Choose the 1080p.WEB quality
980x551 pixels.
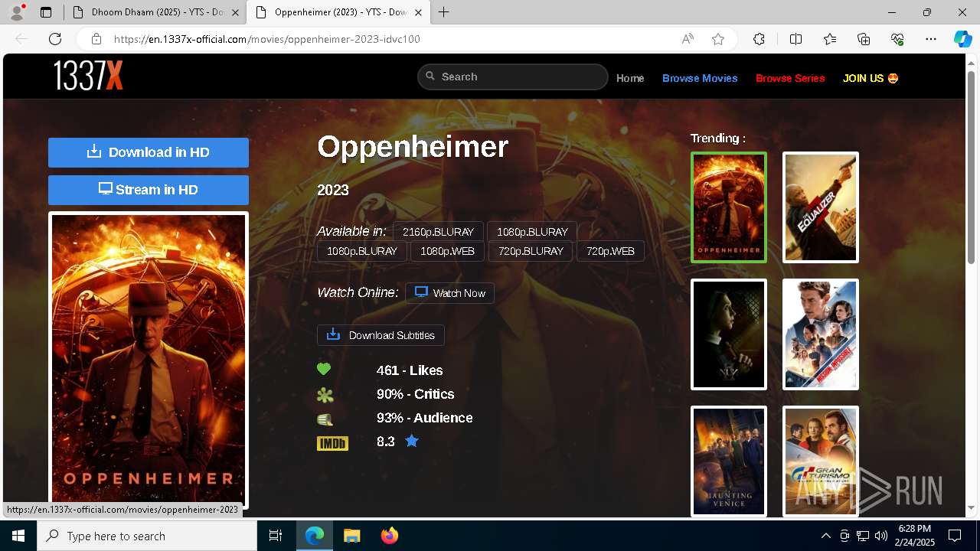coord(447,251)
